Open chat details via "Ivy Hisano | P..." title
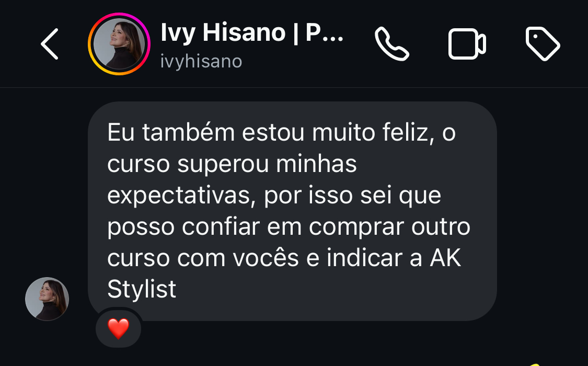 coord(252,32)
